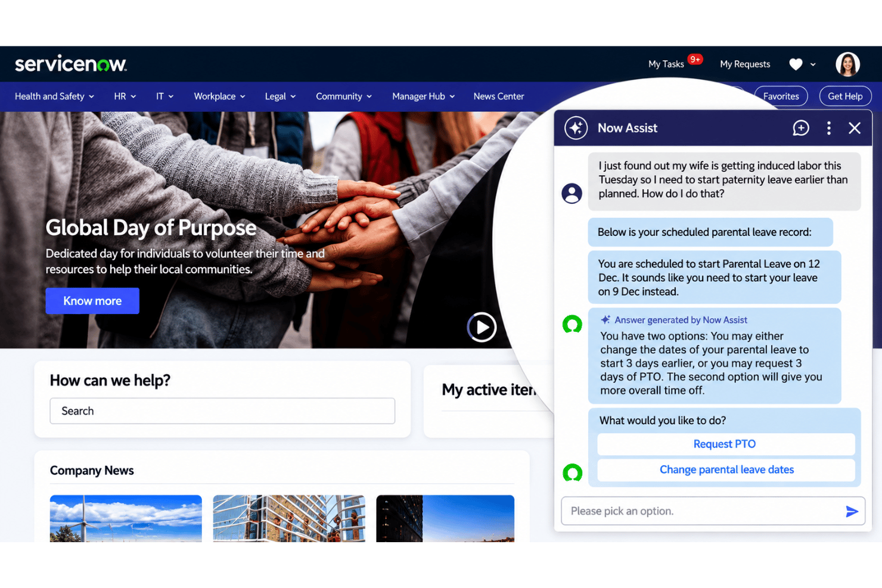Open the dark building news thumbnail
Viewport: 882px width, 588px height.
[x=445, y=518]
